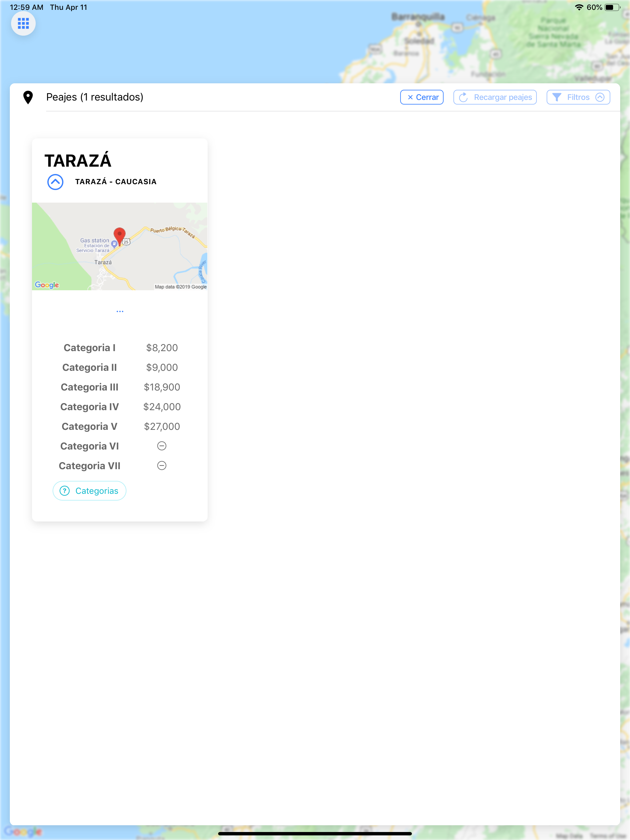Click the Wi-Fi status icon
This screenshot has width=630, height=840.
coord(579,7)
